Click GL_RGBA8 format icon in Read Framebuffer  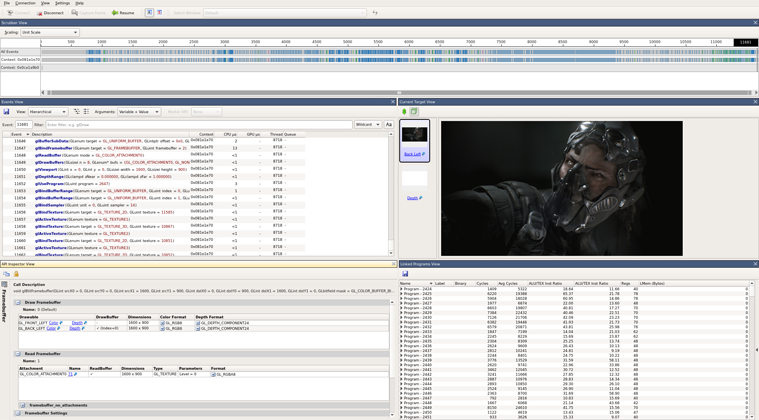213,375
